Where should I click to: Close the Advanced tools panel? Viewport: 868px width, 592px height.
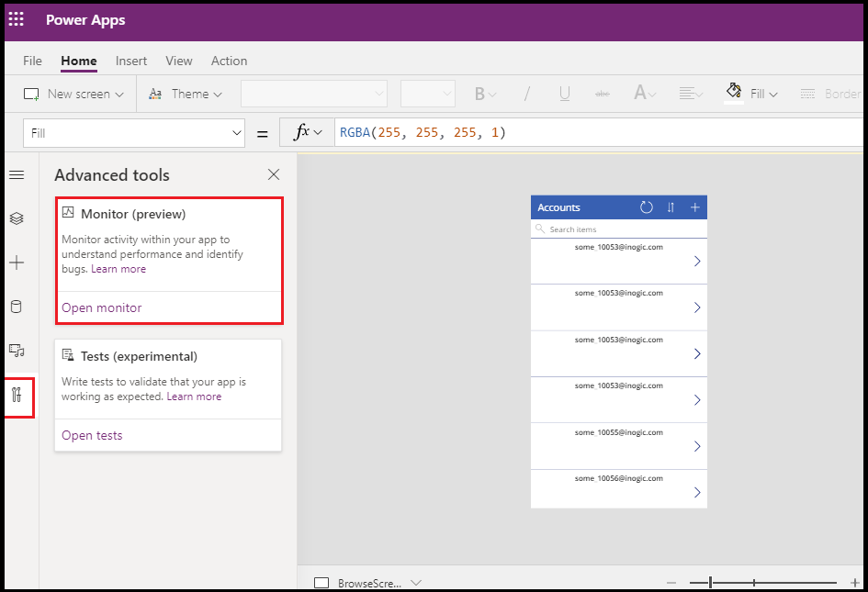(x=274, y=174)
